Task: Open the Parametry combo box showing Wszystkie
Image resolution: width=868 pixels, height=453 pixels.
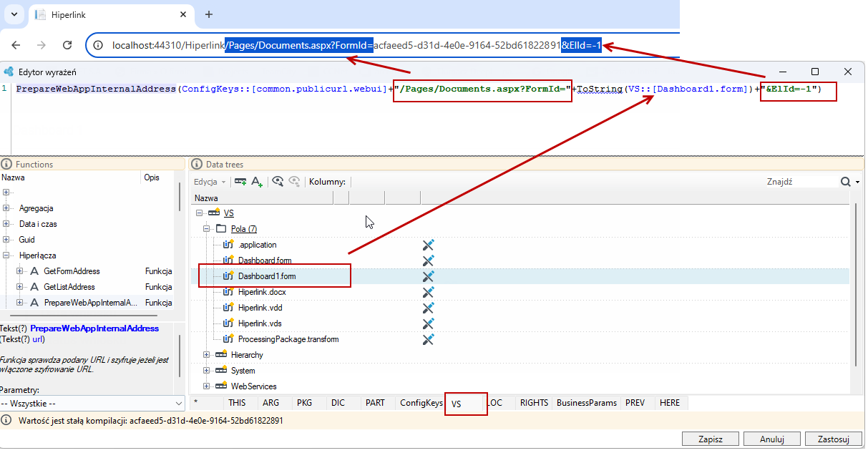Action: (92, 404)
